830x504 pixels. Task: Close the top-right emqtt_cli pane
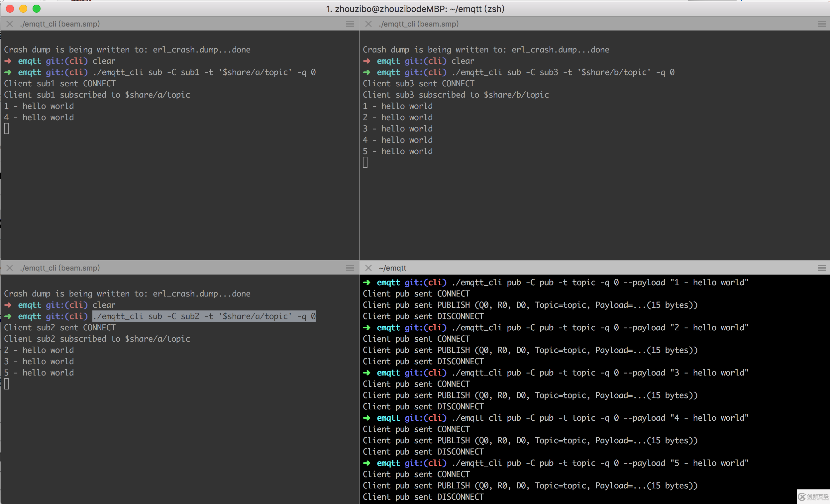click(368, 24)
